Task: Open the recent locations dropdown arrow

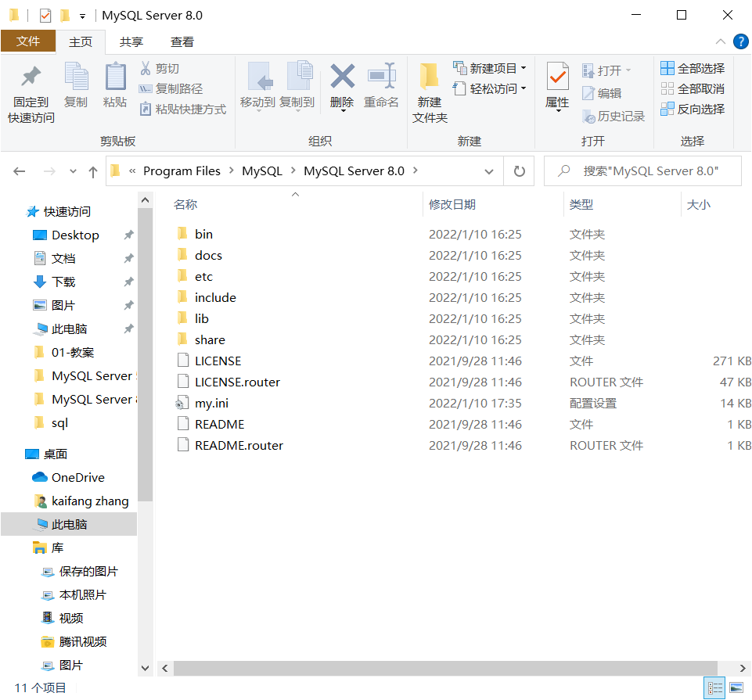Action: click(x=73, y=171)
